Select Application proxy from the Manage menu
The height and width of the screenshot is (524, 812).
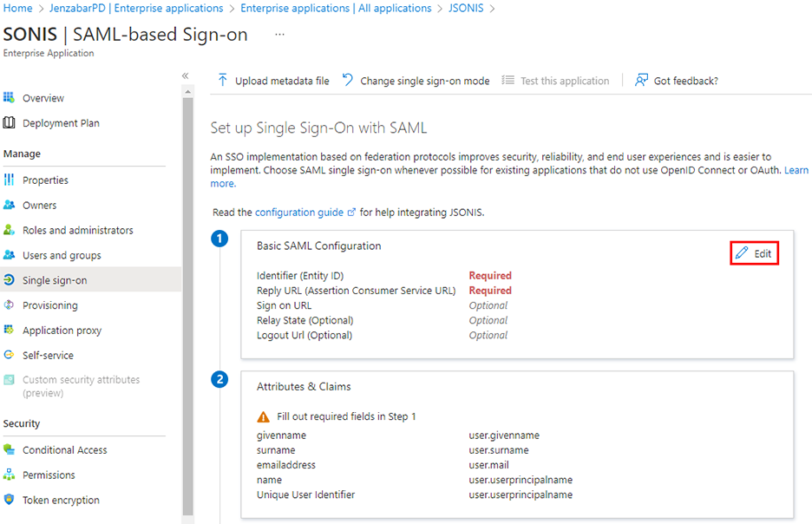pos(62,330)
